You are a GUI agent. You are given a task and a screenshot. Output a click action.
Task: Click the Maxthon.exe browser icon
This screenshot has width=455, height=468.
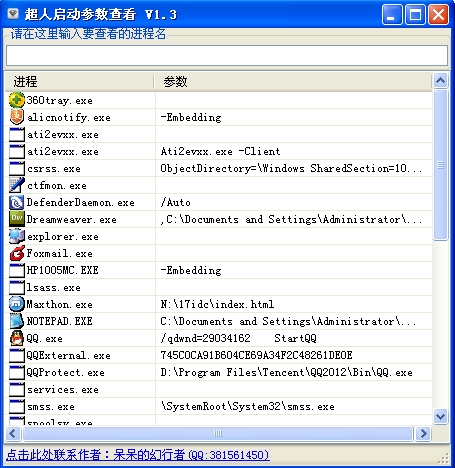click(17, 304)
